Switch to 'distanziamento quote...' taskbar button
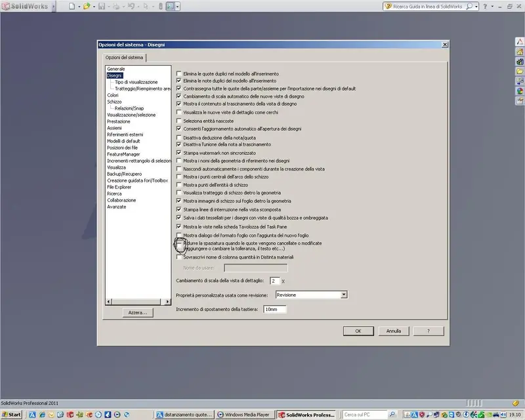The height and width of the screenshot is (420, 525). coord(185,415)
